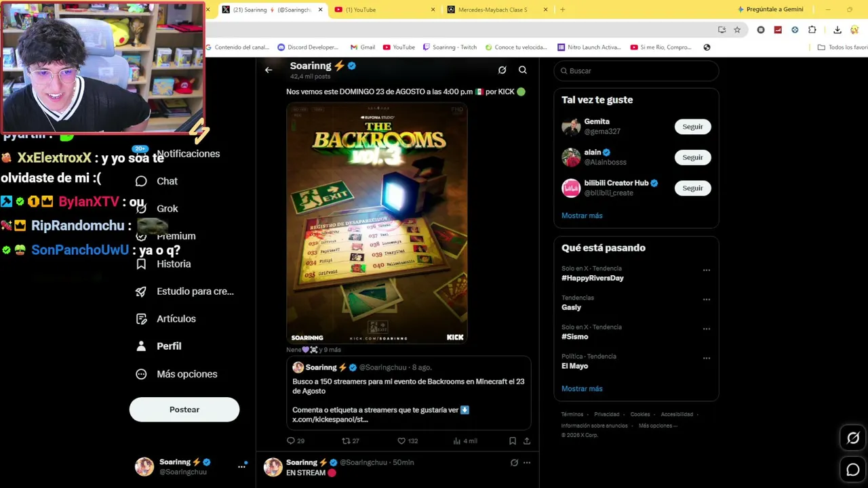The height and width of the screenshot is (488, 868).
Task: Bookmark this page with the star icon
Action: click(737, 30)
